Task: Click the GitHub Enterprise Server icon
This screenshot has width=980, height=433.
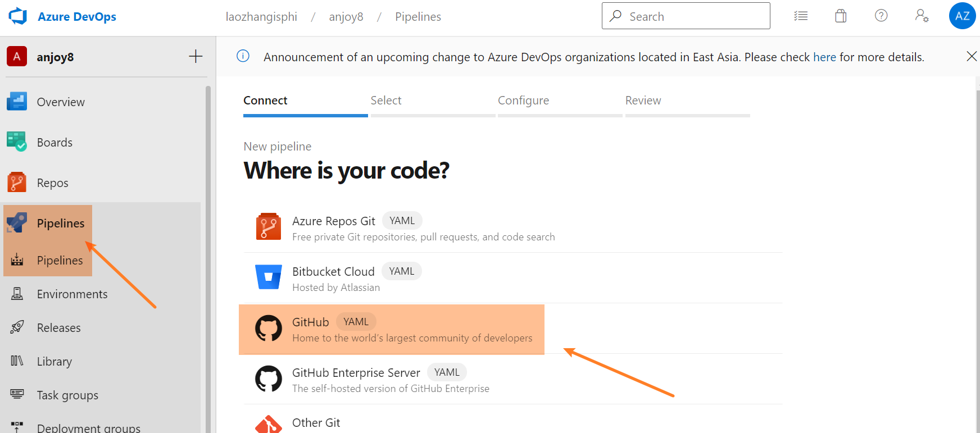Action: click(x=269, y=379)
